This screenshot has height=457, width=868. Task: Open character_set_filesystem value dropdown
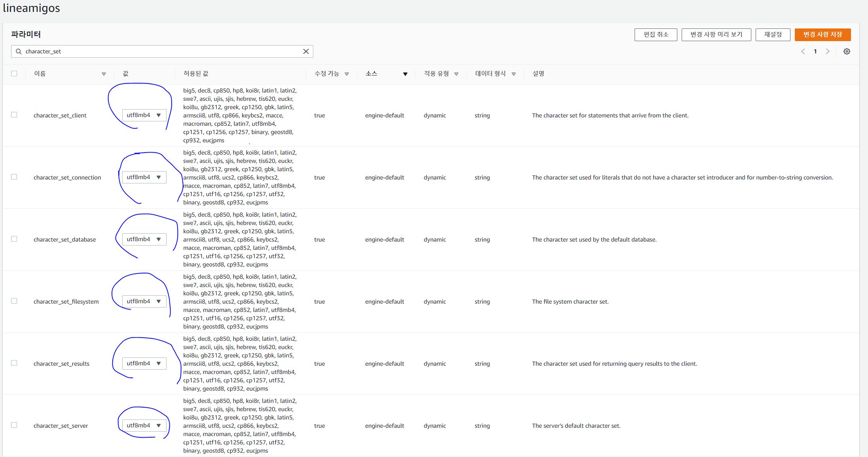pyautogui.click(x=144, y=301)
